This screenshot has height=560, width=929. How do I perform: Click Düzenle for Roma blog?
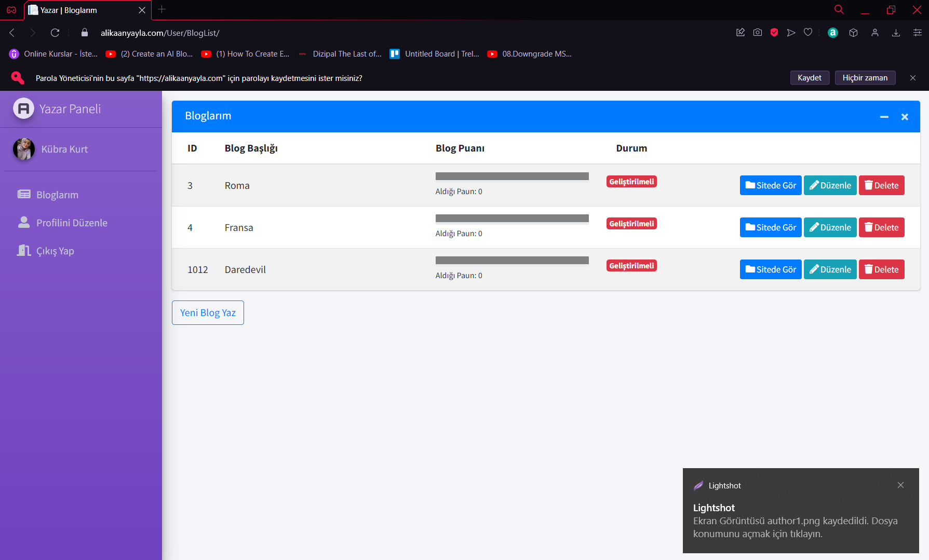pyautogui.click(x=830, y=185)
